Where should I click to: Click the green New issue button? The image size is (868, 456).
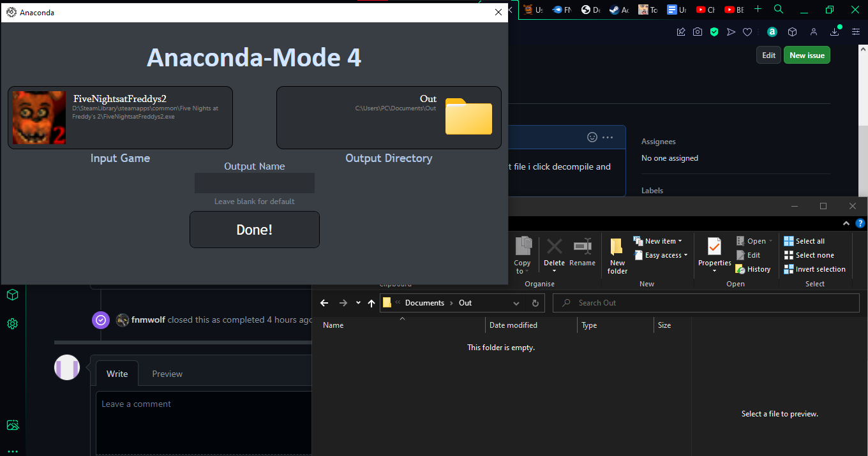(x=807, y=55)
